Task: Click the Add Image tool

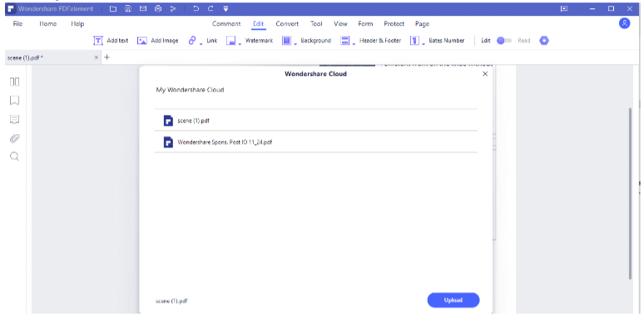Action: click(158, 41)
